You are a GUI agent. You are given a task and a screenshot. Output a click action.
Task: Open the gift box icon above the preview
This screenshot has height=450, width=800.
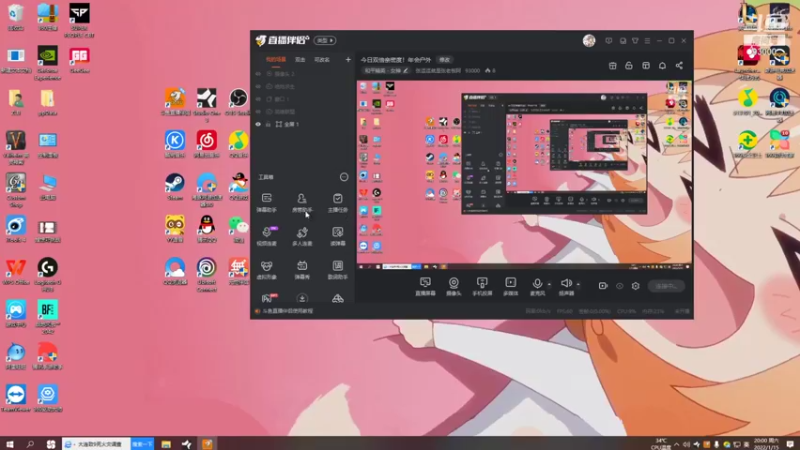point(612,65)
